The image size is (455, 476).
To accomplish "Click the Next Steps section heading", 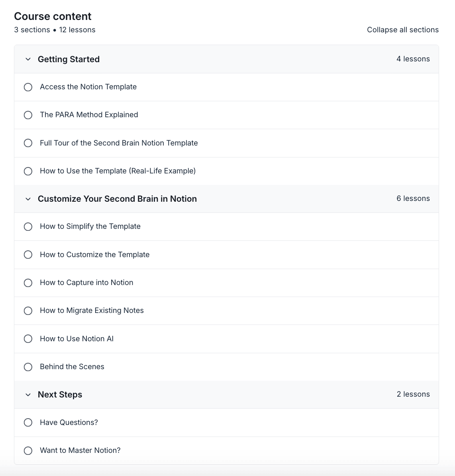I will pos(60,394).
